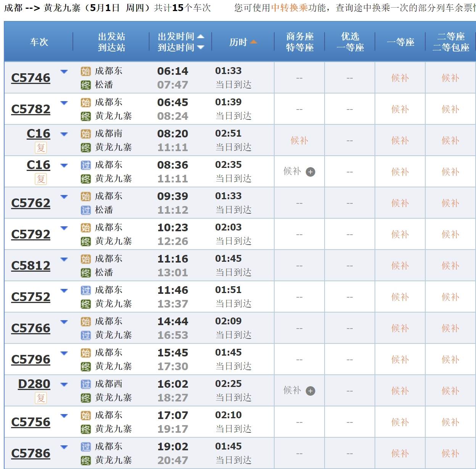Click 终 icon beside 松潘 in C5812 row
476x469 pixels.
click(x=86, y=273)
